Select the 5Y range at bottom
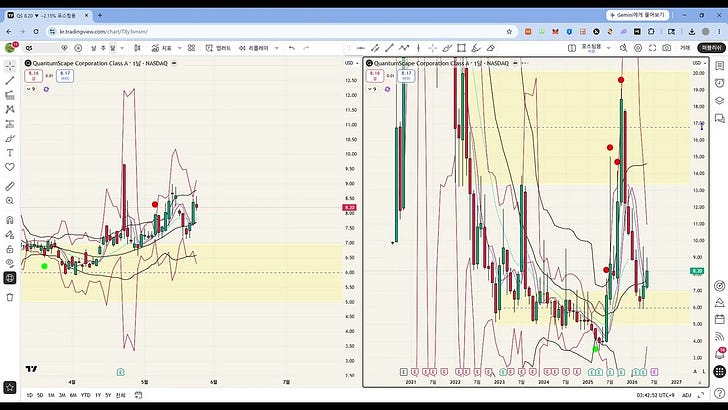728x410 pixels. [x=108, y=395]
